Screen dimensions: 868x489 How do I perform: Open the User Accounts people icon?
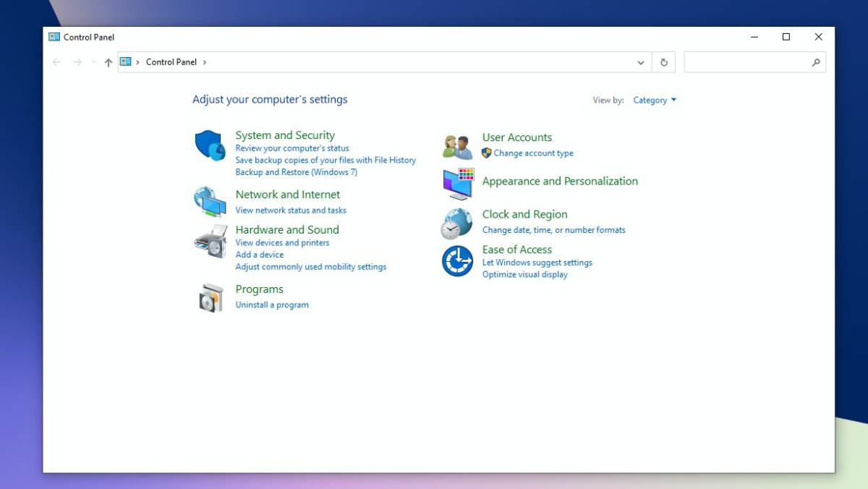point(458,147)
